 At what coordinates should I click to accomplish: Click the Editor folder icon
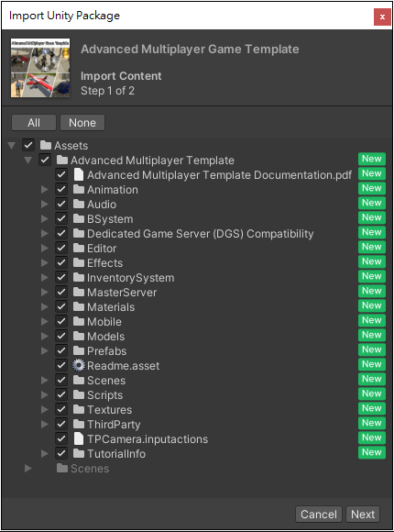tap(79, 248)
